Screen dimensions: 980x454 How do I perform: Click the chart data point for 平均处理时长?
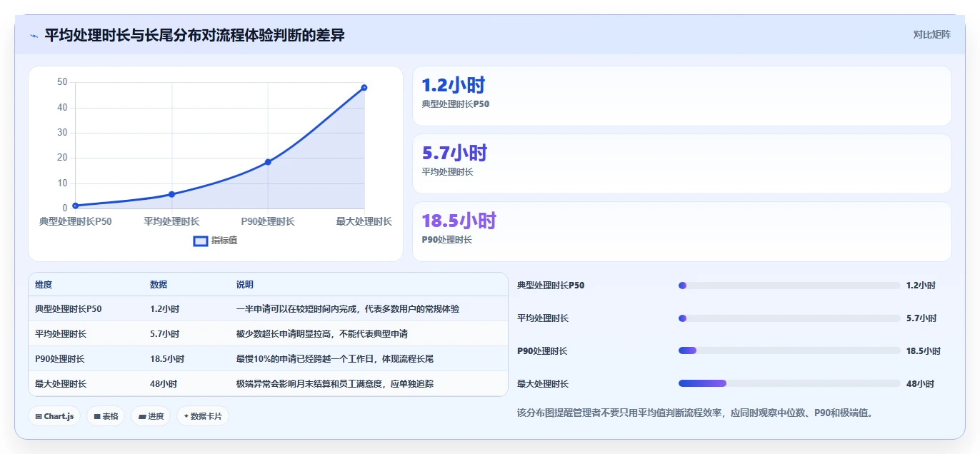(x=171, y=194)
